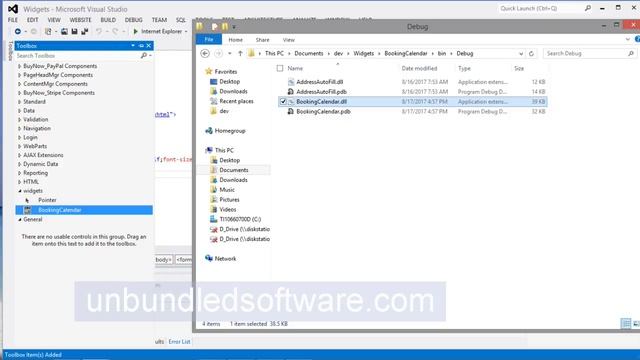Image resolution: width=640 pixels, height=360 pixels.
Task: Click the Quick Launch search icon
Action: [x=588, y=8]
